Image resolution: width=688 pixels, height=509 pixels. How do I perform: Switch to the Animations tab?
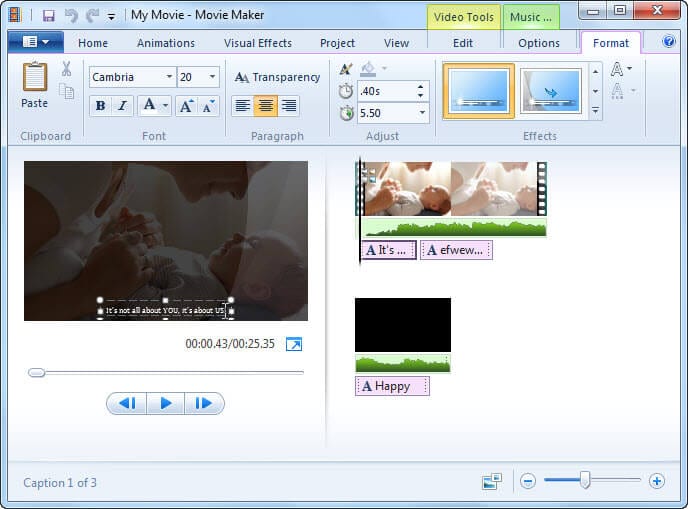[x=166, y=43]
